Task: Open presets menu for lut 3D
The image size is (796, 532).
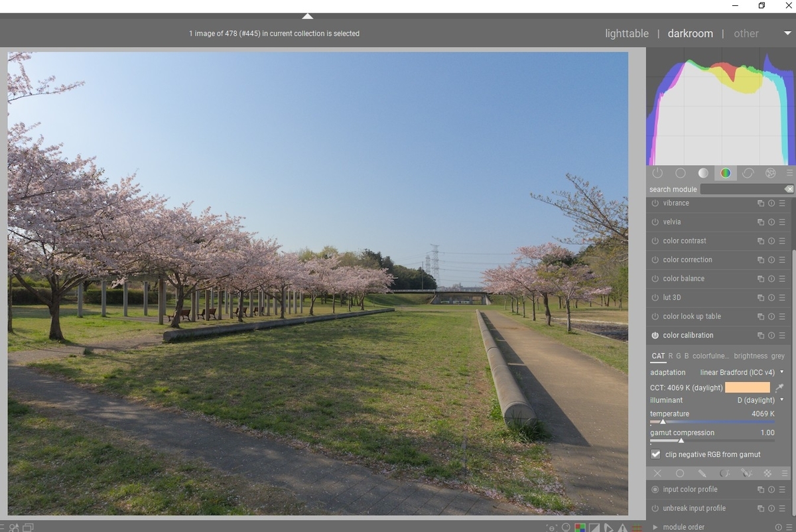Action: click(x=782, y=298)
